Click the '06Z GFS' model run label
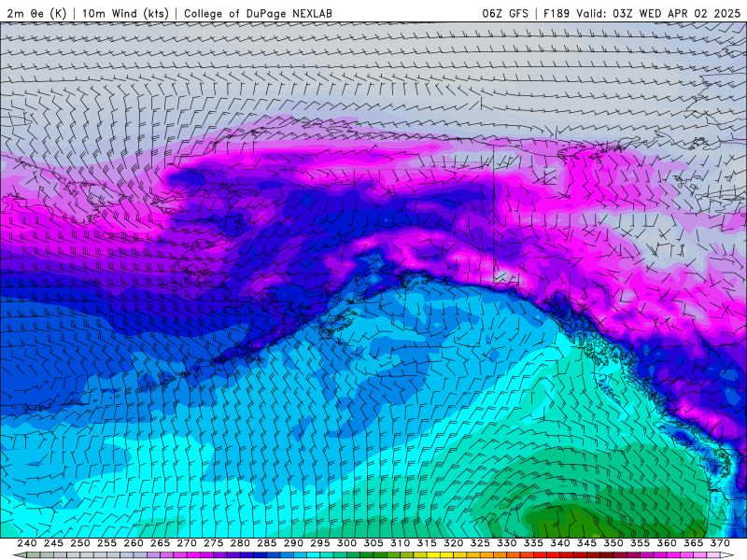This screenshot has height=560, width=747. coord(505,13)
